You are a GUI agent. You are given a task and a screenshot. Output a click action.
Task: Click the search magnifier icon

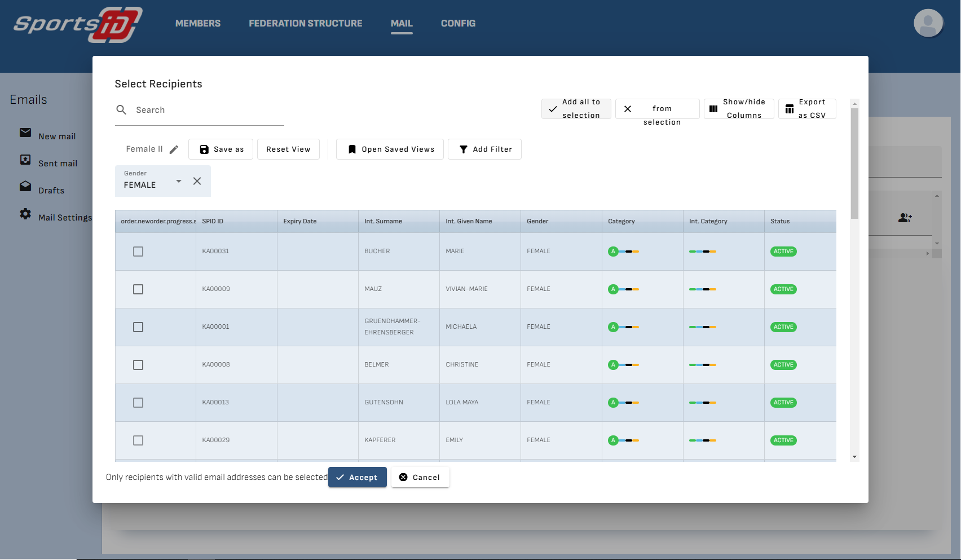(121, 110)
